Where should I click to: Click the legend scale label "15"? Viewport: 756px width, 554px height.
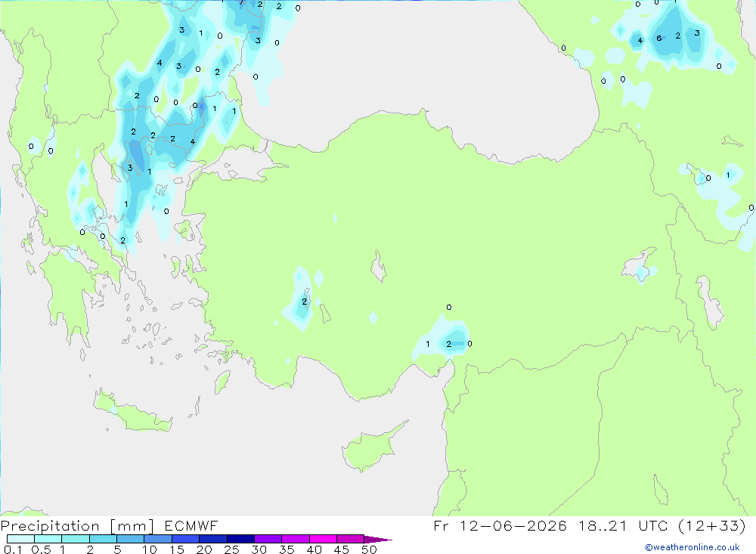pyautogui.click(x=177, y=549)
